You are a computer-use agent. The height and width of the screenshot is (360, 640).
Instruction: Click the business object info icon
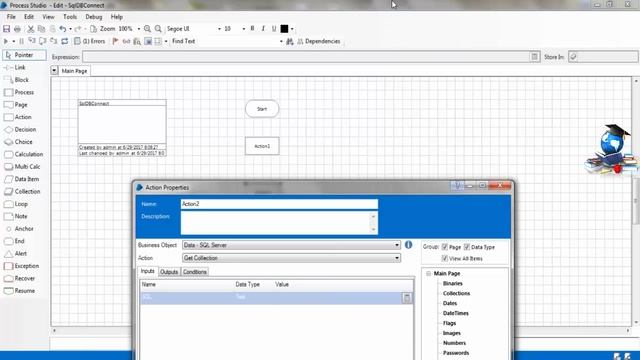(408, 244)
